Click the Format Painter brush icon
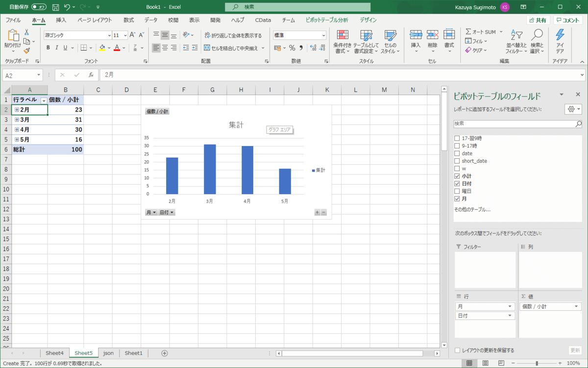 click(x=26, y=50)
